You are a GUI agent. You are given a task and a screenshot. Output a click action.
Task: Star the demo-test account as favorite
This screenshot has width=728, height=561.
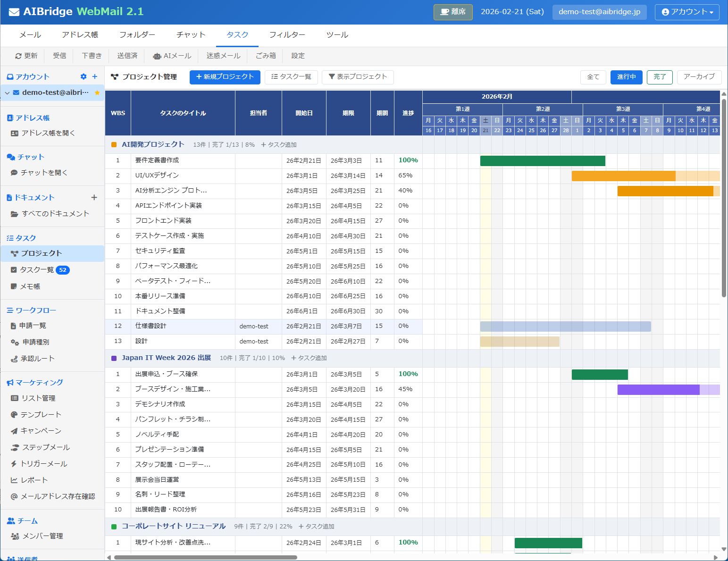point(98,93)
